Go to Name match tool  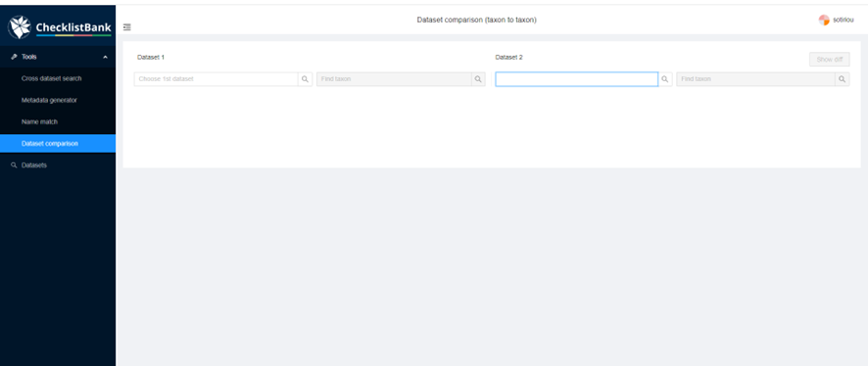tap(39, 121)
